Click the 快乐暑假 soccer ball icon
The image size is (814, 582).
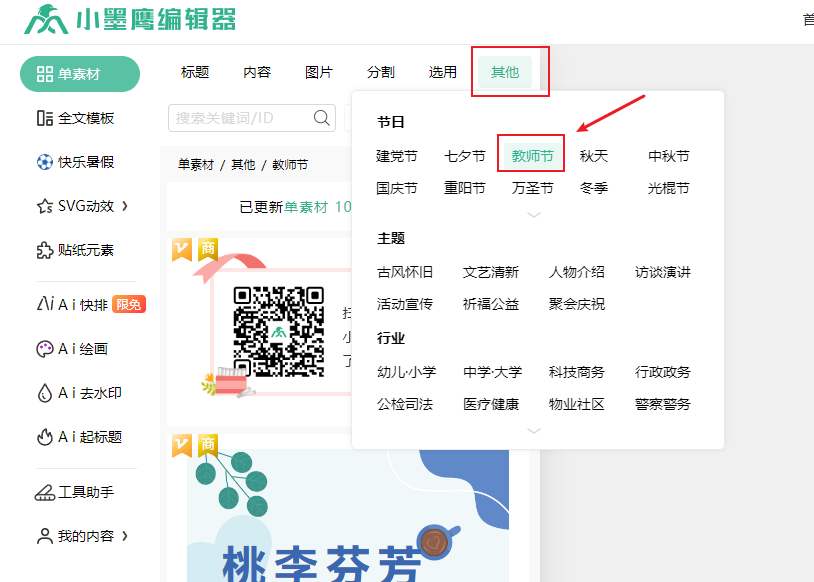(x=45, y=162)
